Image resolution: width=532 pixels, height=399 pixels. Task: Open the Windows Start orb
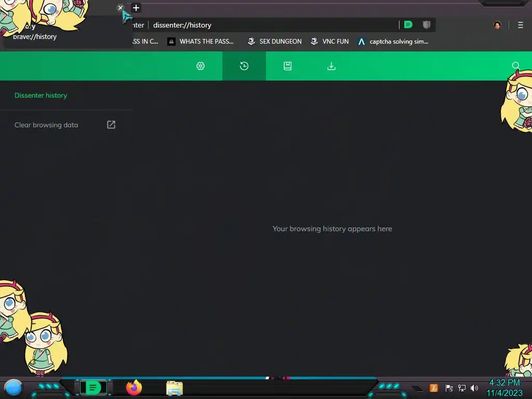pos(14,388)
